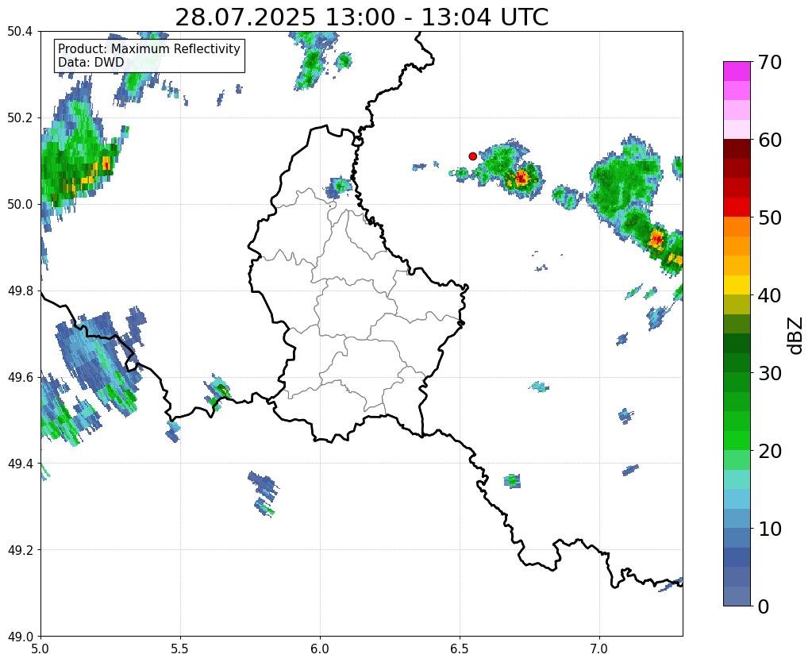Click the "Product: Maximum Reflectivity" label
The width and height of the screenshot is (812, 662).
point(149,48)
